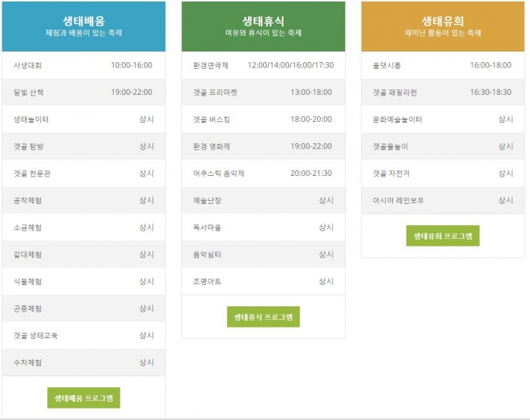Click the 갯골 자전거 row
The image size is (530, 420).
pyautogui.click(x=443, y=174)
